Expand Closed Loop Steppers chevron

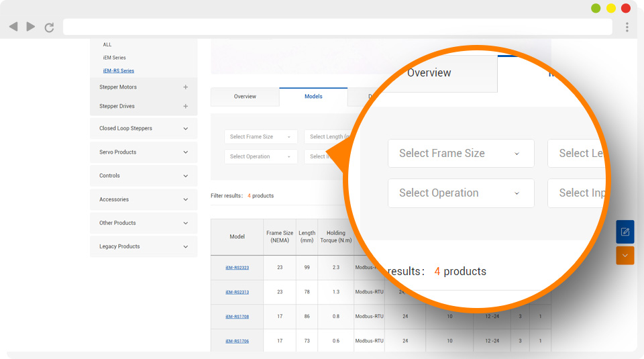pyautogui.click(x=186, y=129)
